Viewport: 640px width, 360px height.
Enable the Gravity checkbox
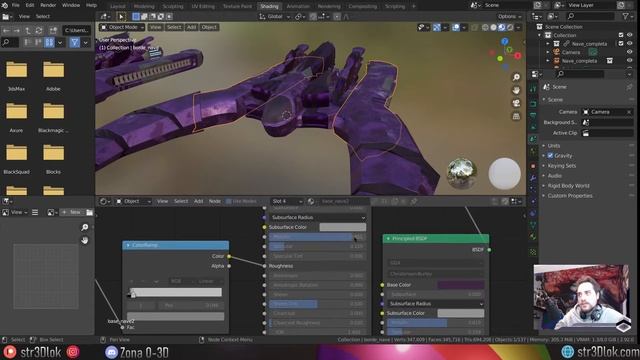click(550, 156)
